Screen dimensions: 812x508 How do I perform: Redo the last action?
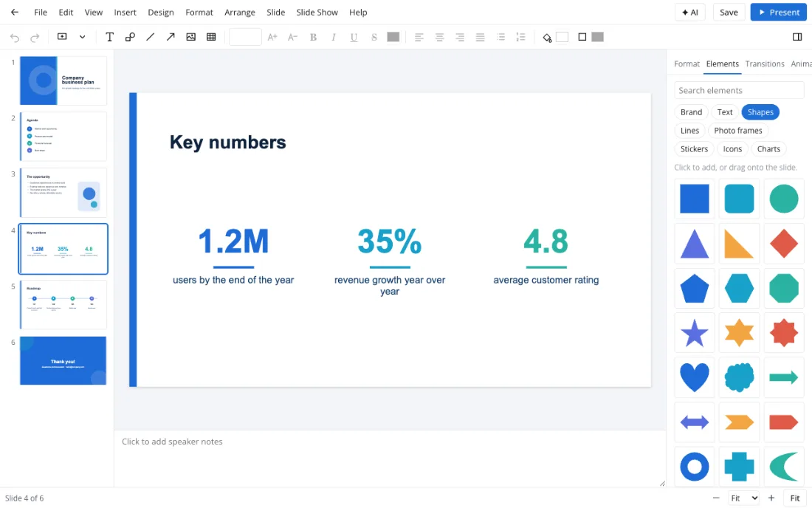pyautogui.click(x=35, y=37)
